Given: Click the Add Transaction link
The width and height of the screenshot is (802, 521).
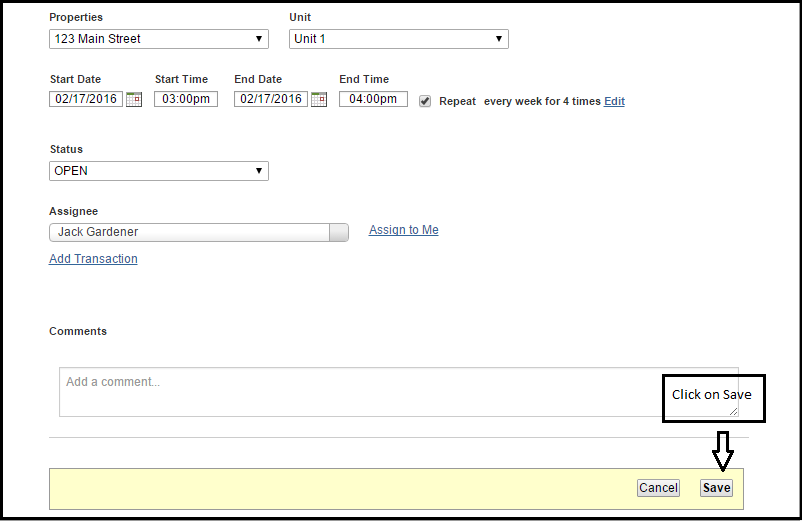Looking at the screenshot, I should coord(93,259).
